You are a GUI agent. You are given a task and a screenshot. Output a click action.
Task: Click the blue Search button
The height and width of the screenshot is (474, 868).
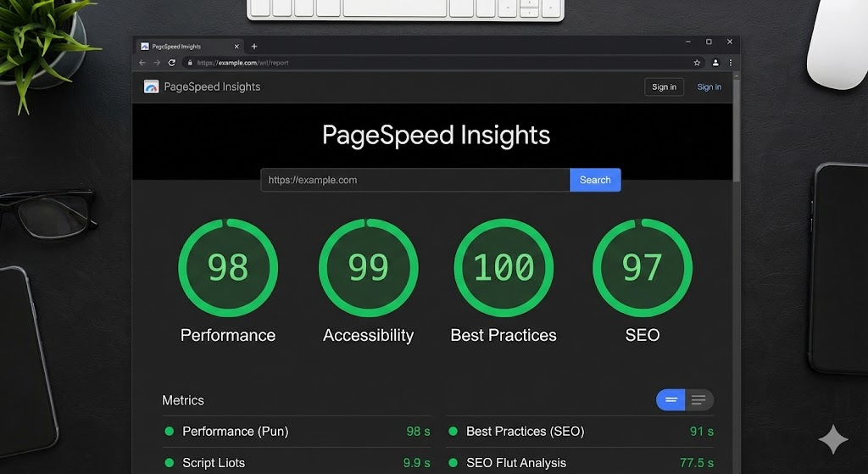coord(595,180)
